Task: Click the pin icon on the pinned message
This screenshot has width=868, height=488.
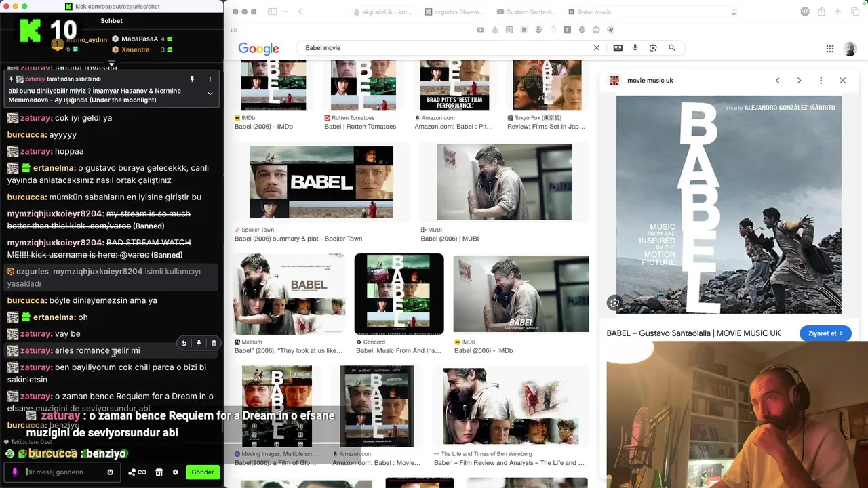Action: [x=192, y=79]
